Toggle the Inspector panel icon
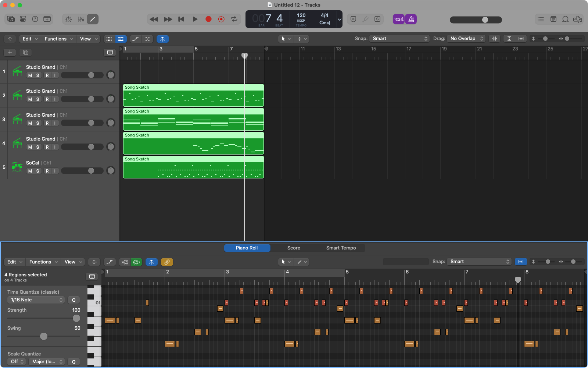This screenshot has width=588, height=368. (x=23, y=19)
